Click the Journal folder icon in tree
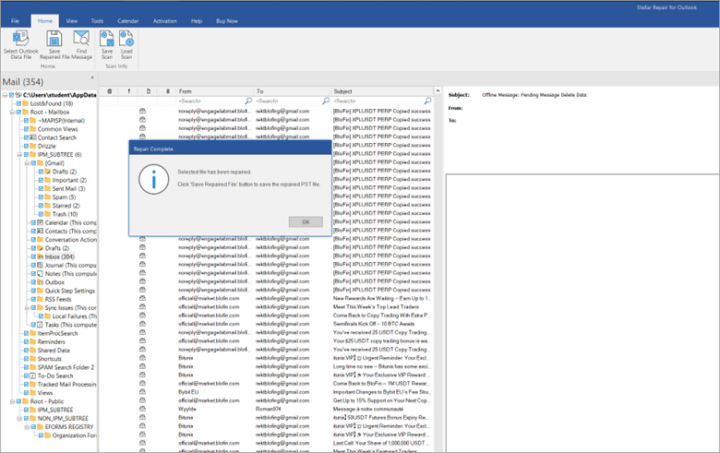The width and height of the screenshot is (720, 453). pyautogui.click(x=40, y=265)
